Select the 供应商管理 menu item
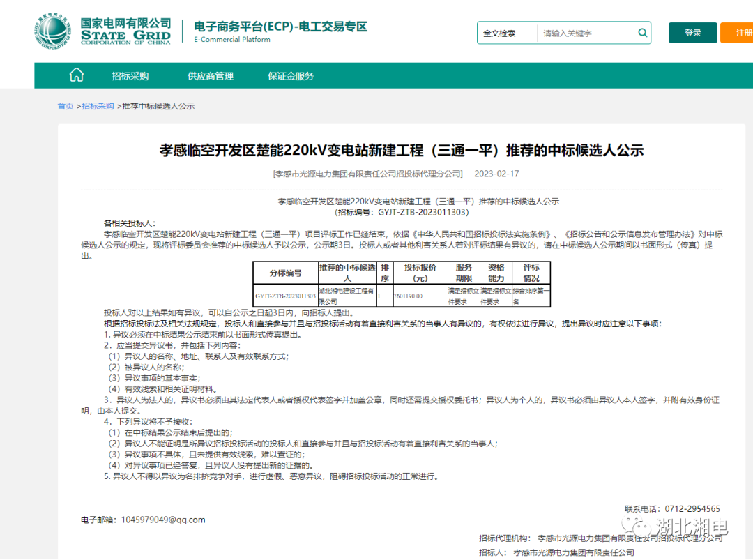Screen dimensions: 753x560 coord(211,76)
